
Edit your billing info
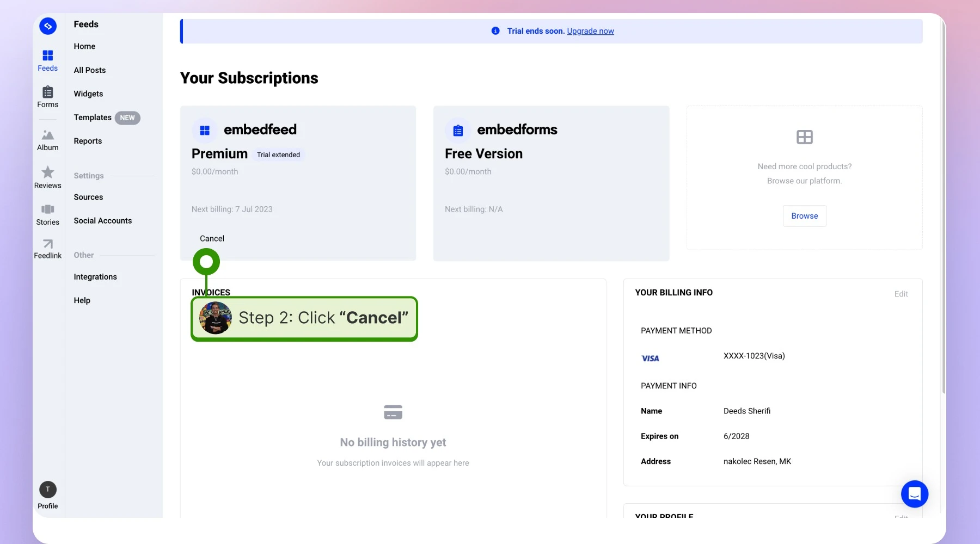click(x=901, y=294)
